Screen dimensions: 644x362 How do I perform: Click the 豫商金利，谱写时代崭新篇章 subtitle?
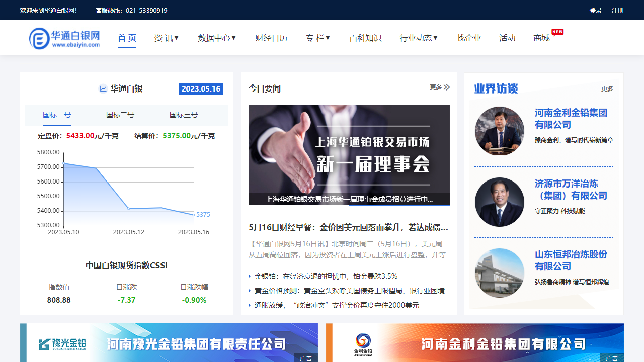click(x=574, y=140)
